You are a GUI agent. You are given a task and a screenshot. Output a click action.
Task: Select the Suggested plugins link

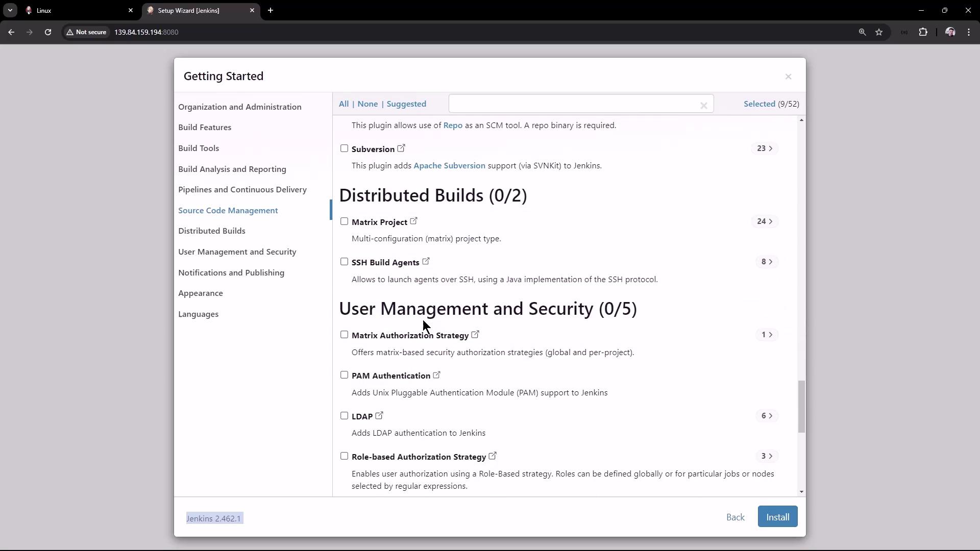pos(406,104)
